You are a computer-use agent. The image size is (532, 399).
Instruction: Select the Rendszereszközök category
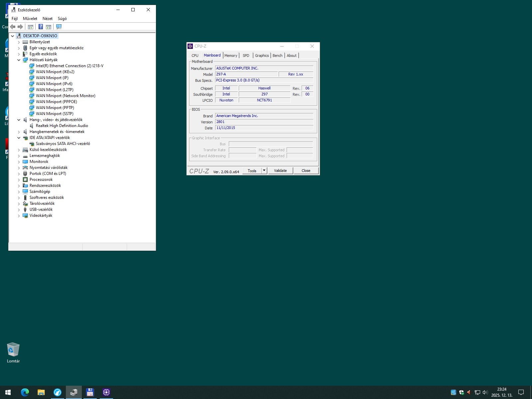[x=45, y=186]
